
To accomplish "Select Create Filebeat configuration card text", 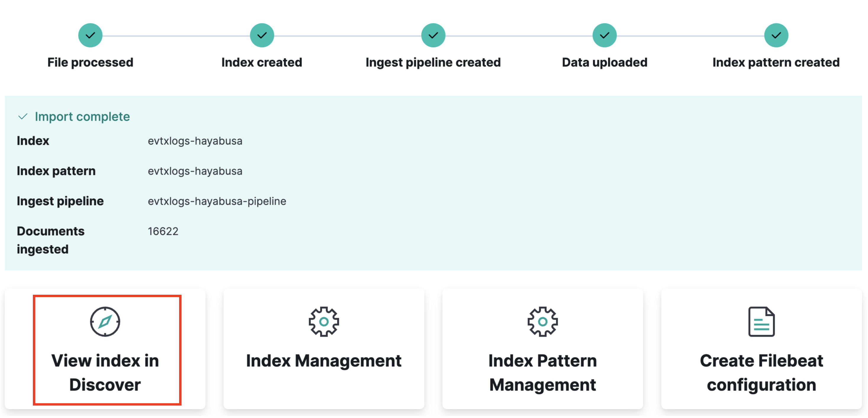I will [x=761, y=373].
